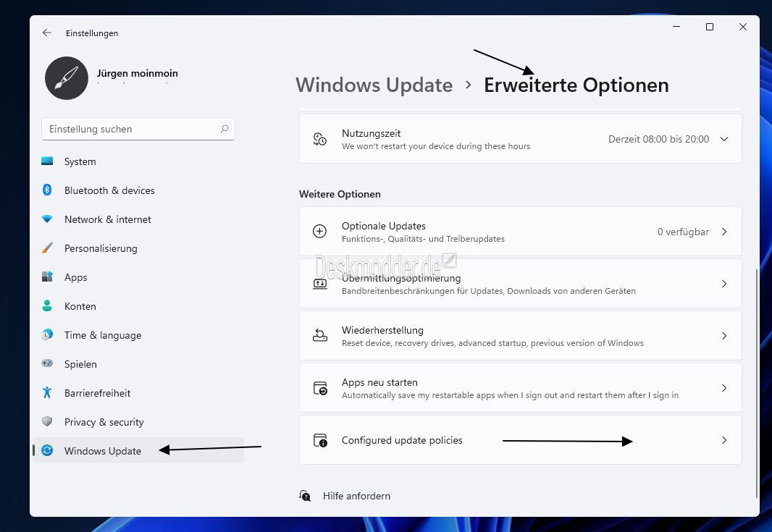
Task: Click the Nutzungszeit title
Action: click(372, 133)
